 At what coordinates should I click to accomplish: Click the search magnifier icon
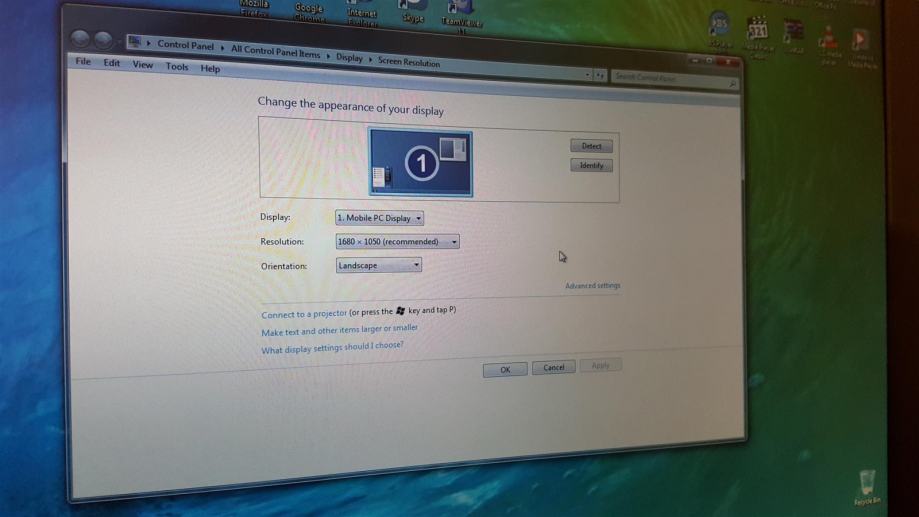pyautogui.click(x=732, y=84)
